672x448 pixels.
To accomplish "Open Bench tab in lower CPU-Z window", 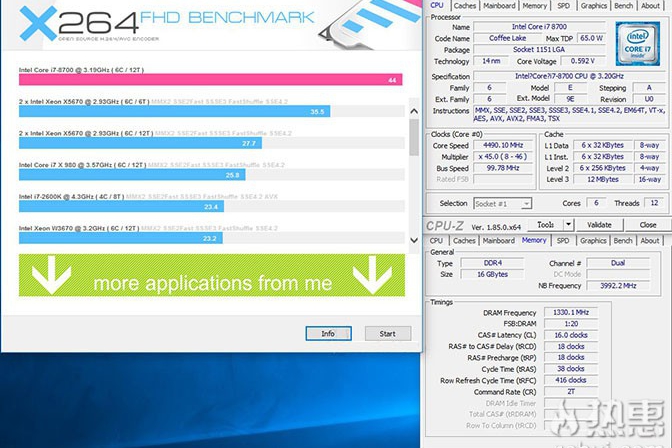I will point(623,241).
